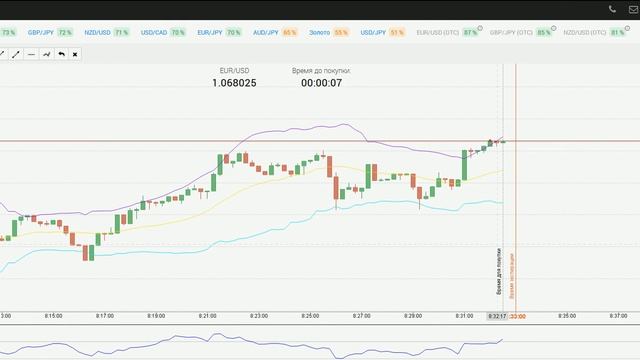
Task: Open the mail envelope icon
Action: point(633,9)
